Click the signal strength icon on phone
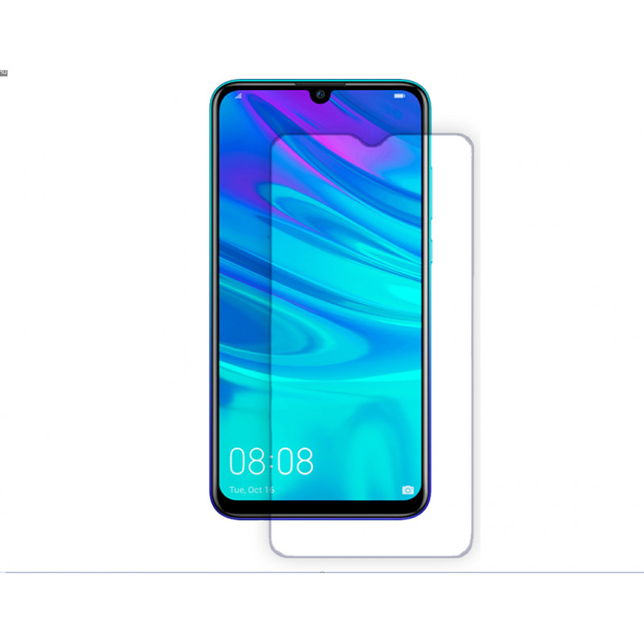The height and width of the screenshot is (644, 644). tap(238, 96)
